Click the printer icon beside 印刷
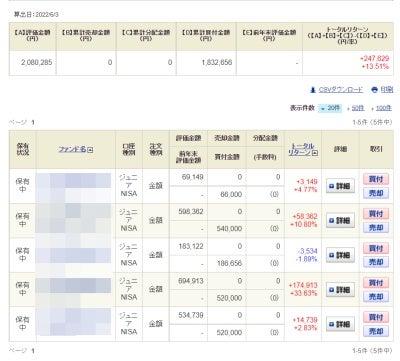The width and height of the screenshot is (400, 361). pyautogui.click(x=374, y=90)
